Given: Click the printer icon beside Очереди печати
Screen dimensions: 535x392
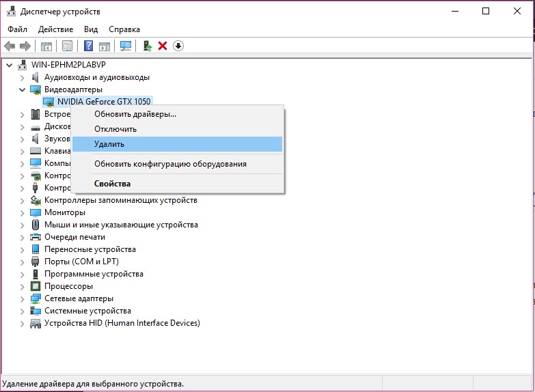Looking at the screenshot, I should pyautogui.click(x=36, y=237).
